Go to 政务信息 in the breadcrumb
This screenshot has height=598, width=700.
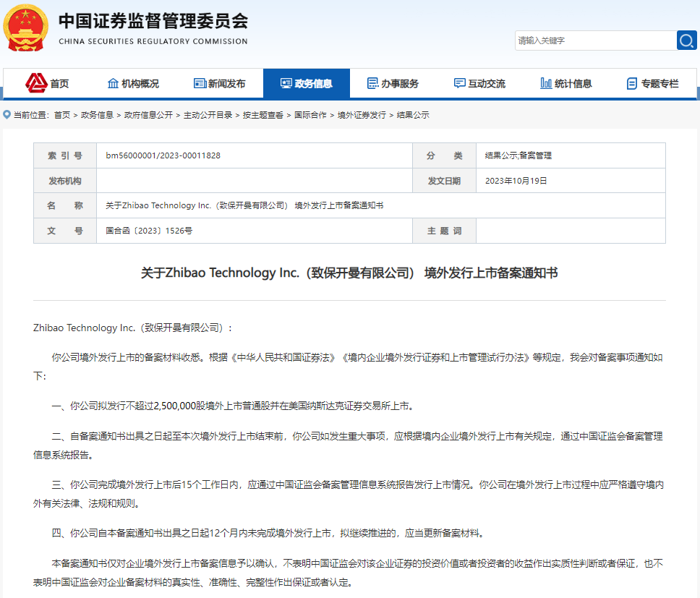click(97, 115)
